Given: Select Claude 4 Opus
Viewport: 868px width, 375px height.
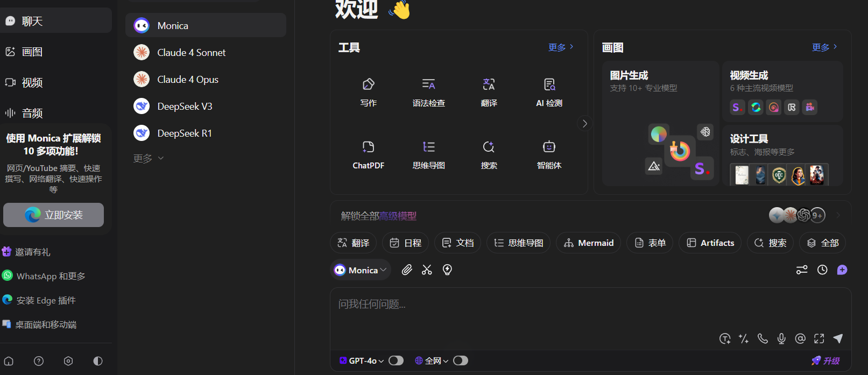Looking at the screenshot, I should (206, 79).
